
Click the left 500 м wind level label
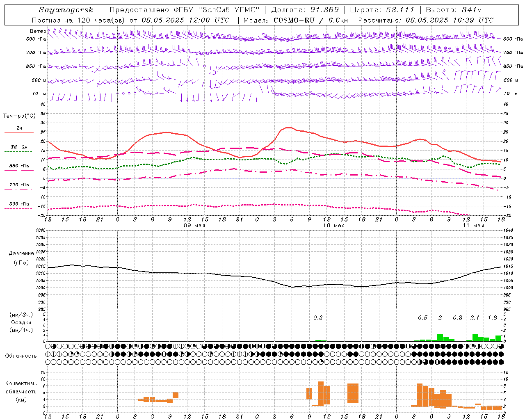pyautogui.click(x=39, y=80)
